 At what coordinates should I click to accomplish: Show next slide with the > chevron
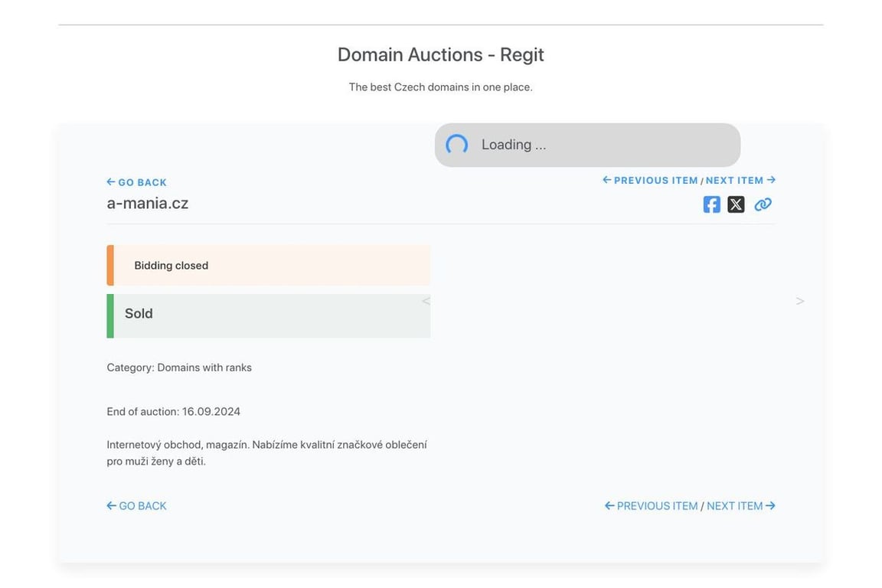[800, 301]
